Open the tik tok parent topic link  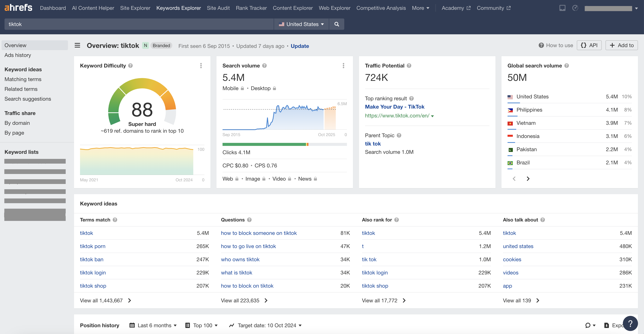373,144
